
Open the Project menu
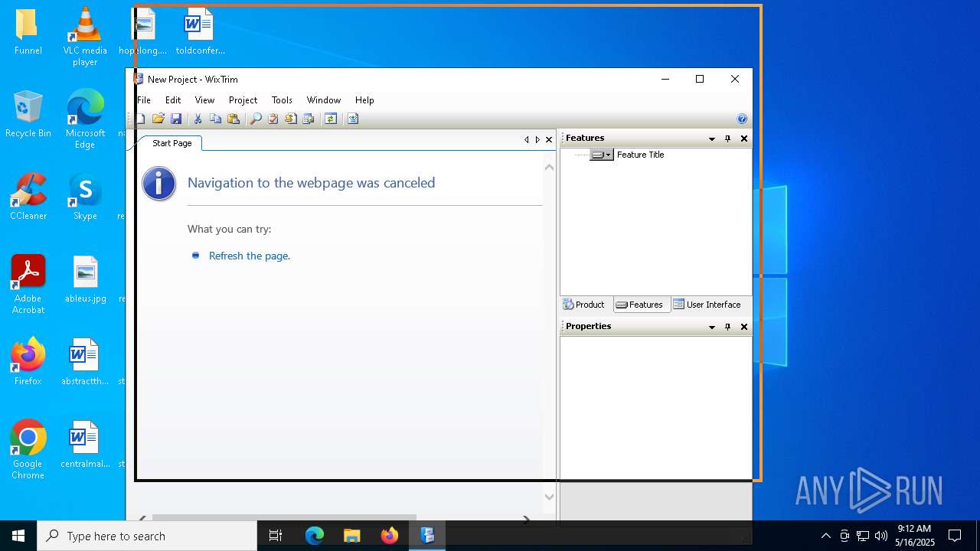click(243, 100)
